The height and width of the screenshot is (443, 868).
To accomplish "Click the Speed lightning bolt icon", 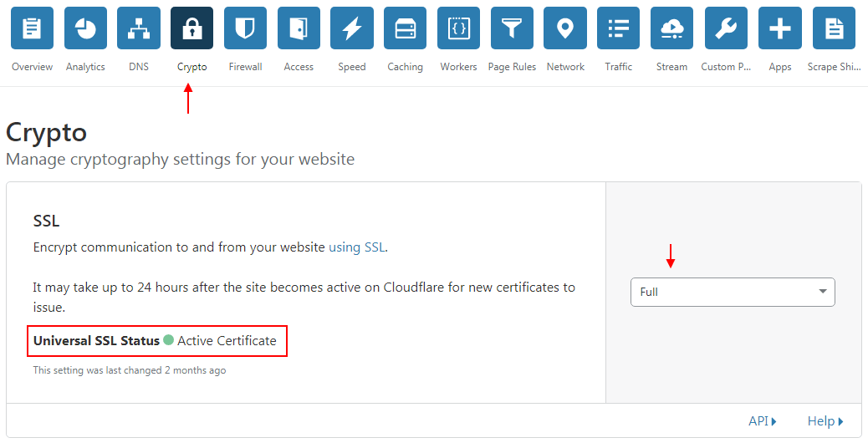I will (x=352, y=28).
